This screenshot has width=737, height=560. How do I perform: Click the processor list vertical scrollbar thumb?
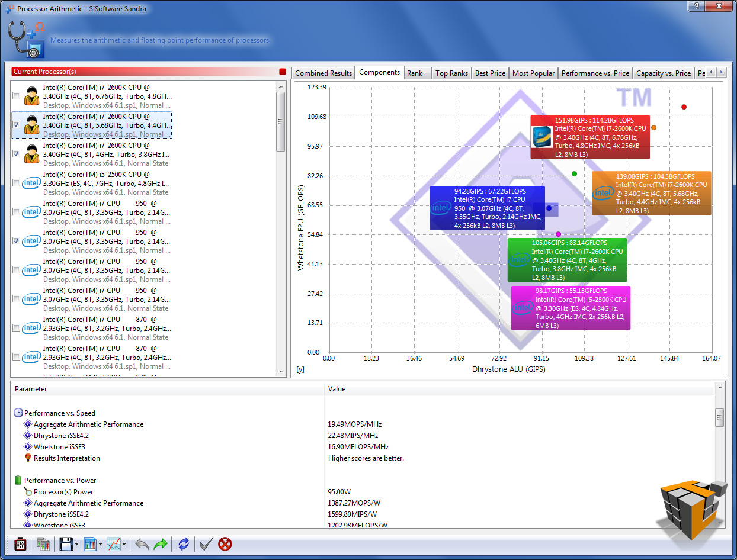tap(281, 121)
